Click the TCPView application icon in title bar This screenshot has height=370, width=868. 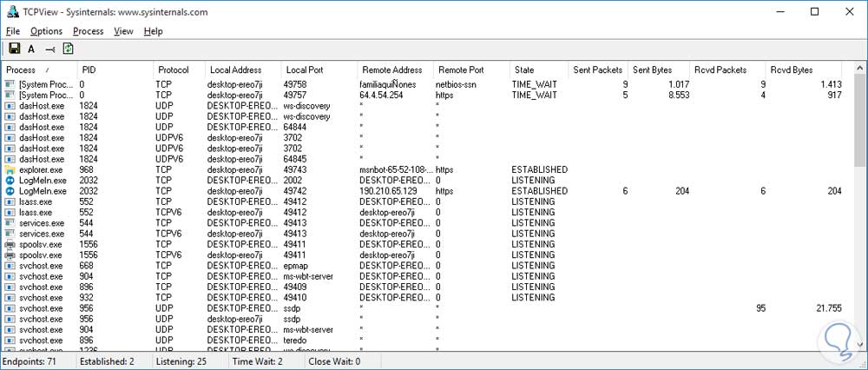tap(11, 11)
